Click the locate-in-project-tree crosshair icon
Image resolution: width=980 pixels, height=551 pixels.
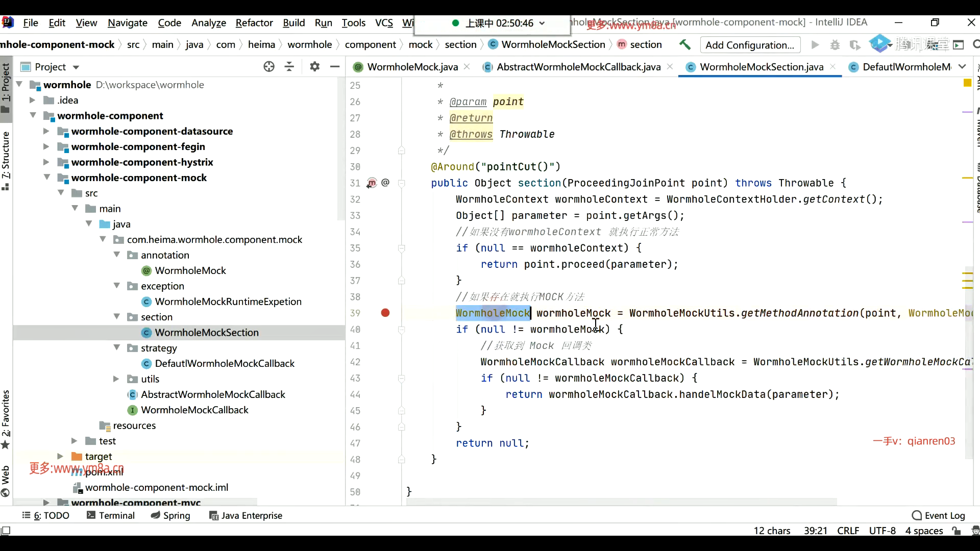[x=269, y=67]
